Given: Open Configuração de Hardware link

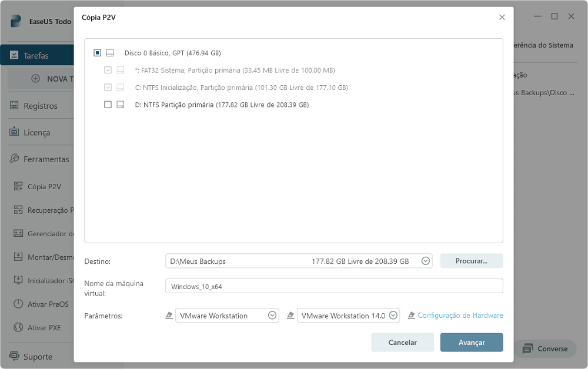Looking at the screenshot, I should [x=460, y=316].
